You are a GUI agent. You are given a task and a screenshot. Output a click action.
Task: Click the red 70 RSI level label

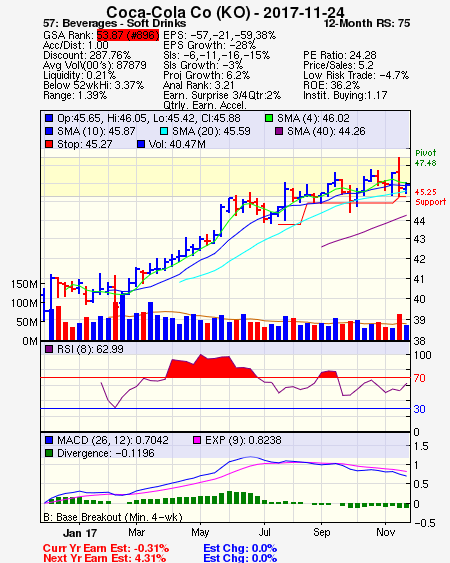coord(419,378)
